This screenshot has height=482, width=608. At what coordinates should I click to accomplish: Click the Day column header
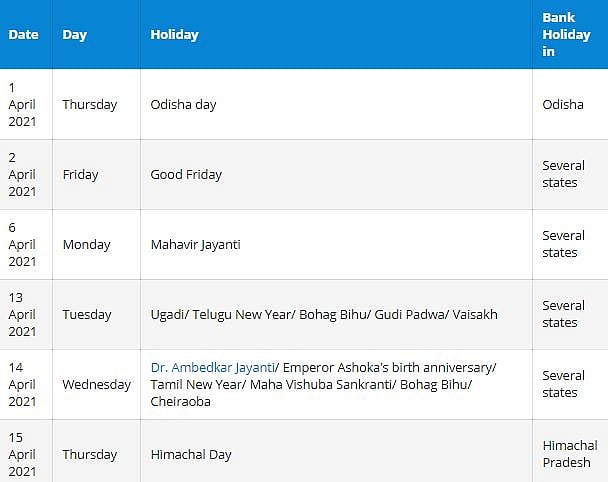pyautogui.click(x=75, y=35)
